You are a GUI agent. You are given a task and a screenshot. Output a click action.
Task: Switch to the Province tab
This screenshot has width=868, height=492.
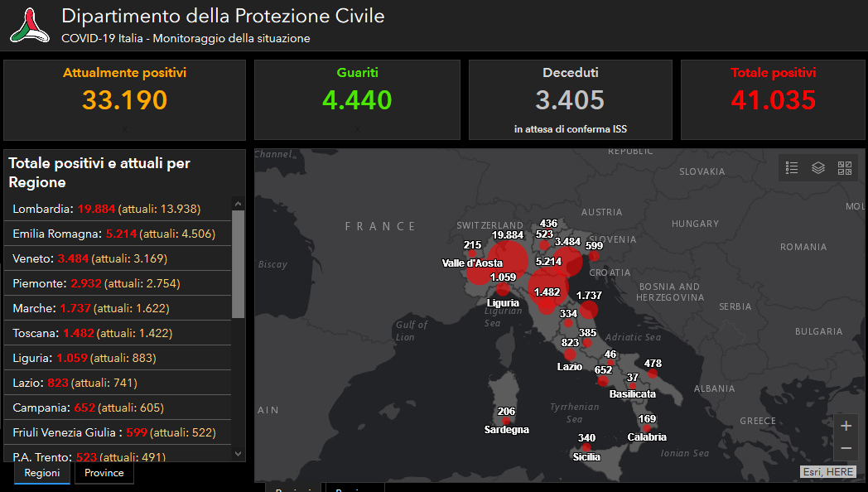pyautogui.click(x=104, y=473)
